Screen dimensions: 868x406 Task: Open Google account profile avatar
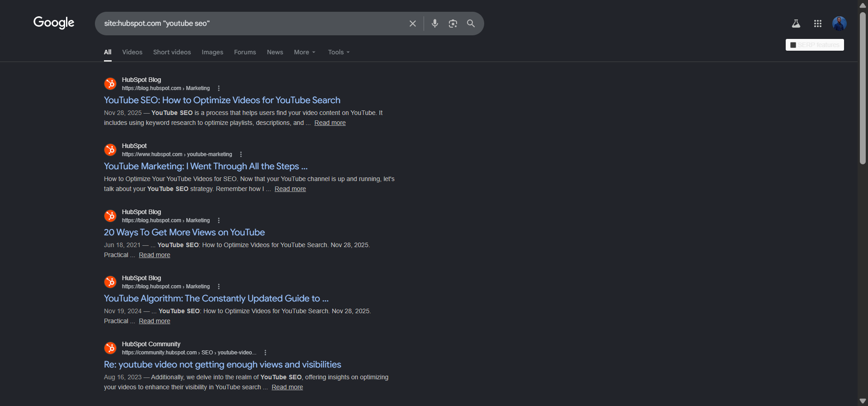(x=840, y=24)
